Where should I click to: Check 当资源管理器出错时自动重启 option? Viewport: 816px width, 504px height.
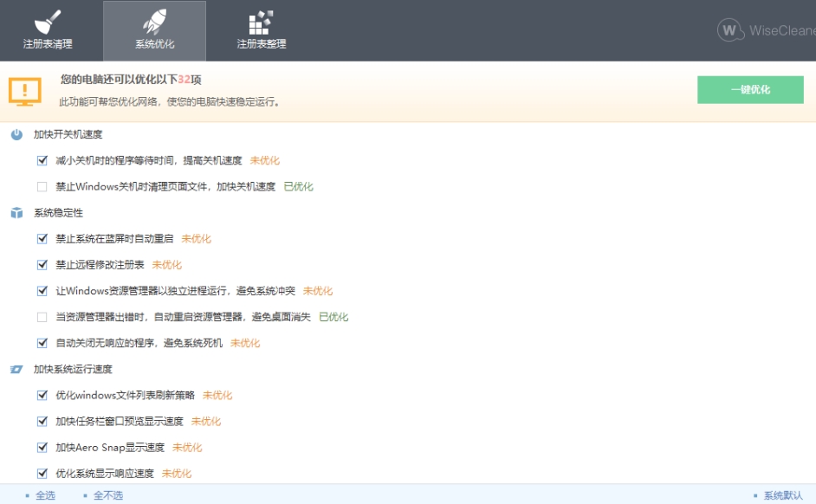[42, 317]
